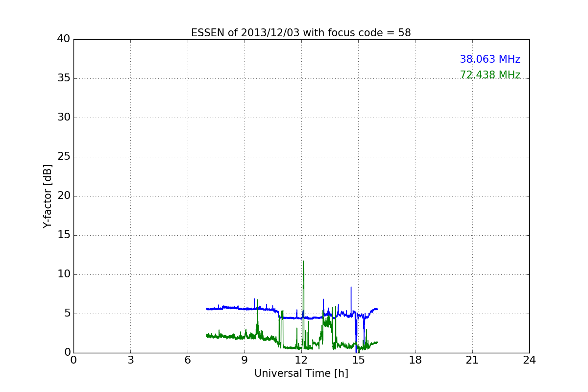Image resolution: width=588 pixels, height=392 pixels.
Task: Click the y-axis tick label 35
Action: (x=64, y=78)
